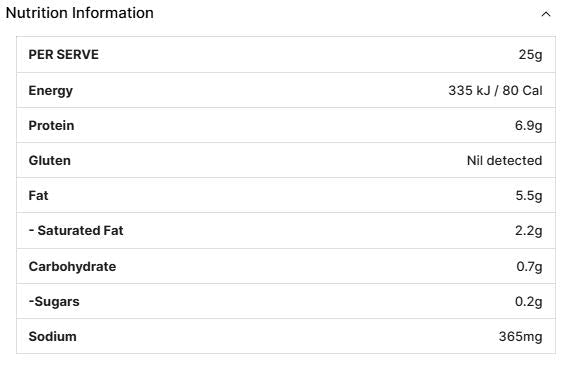
Task: Select the PER SERVE label
Action: [x=63, y=55]
